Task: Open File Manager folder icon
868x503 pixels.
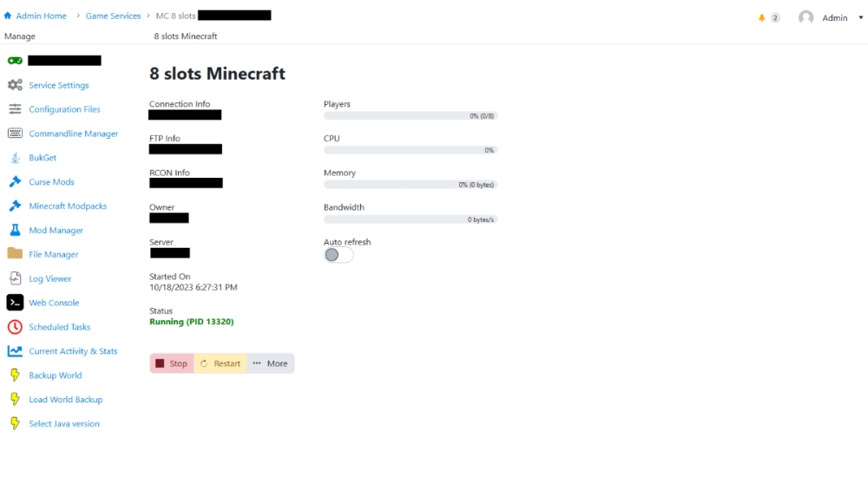Action: (15, 254)
